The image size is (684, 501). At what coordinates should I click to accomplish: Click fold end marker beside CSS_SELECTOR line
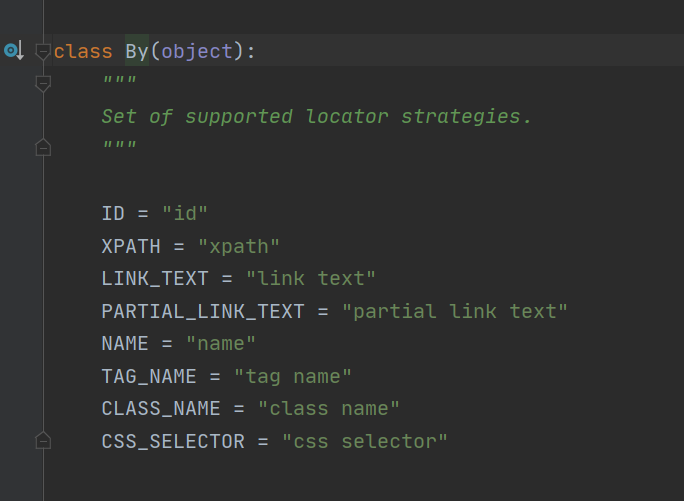[x=43, y=440]
